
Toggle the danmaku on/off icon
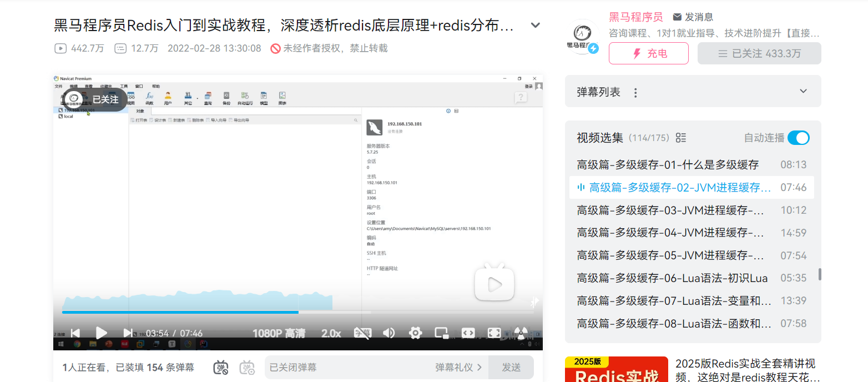pos(221,368)
